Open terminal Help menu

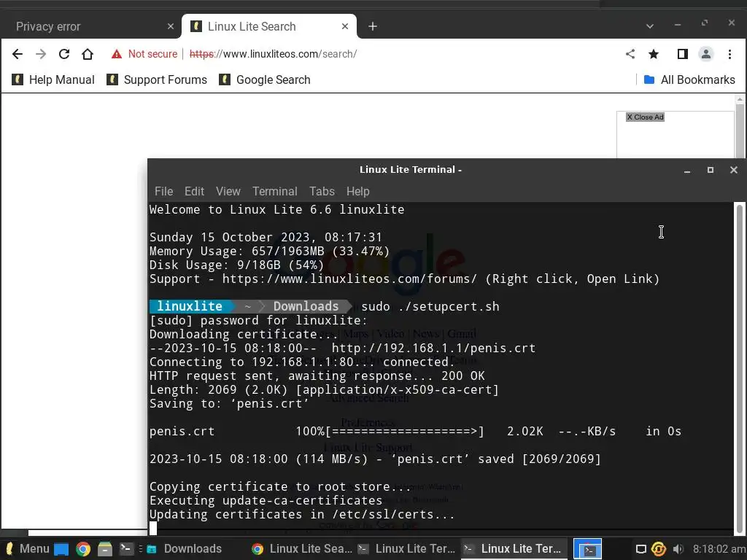click(357, 192)
